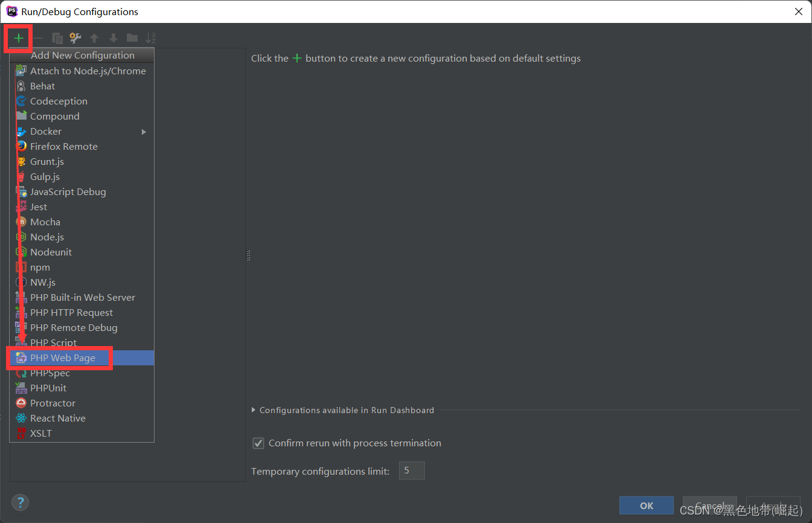Pick Compound in the Add New Configuration list
The height and width of the screenshot is (523, 812).
pyautogui.click(x=82, y=116)
